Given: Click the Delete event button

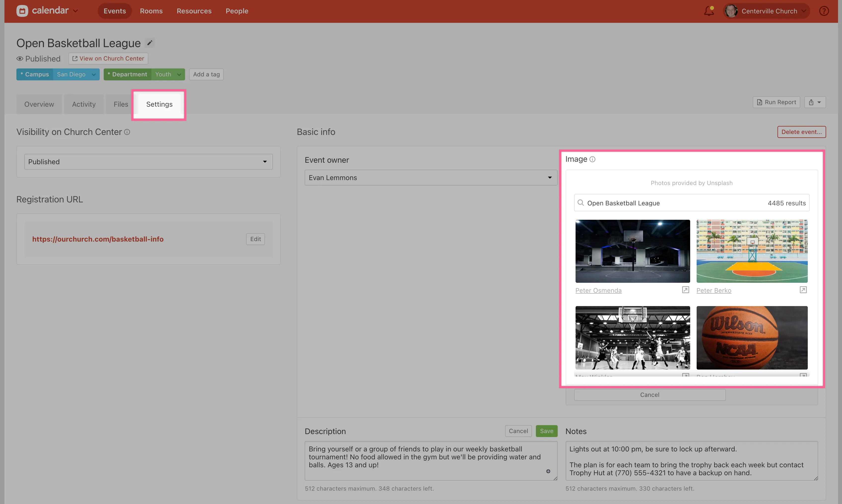Looking at the screenshot, I should tap(801, 132).
